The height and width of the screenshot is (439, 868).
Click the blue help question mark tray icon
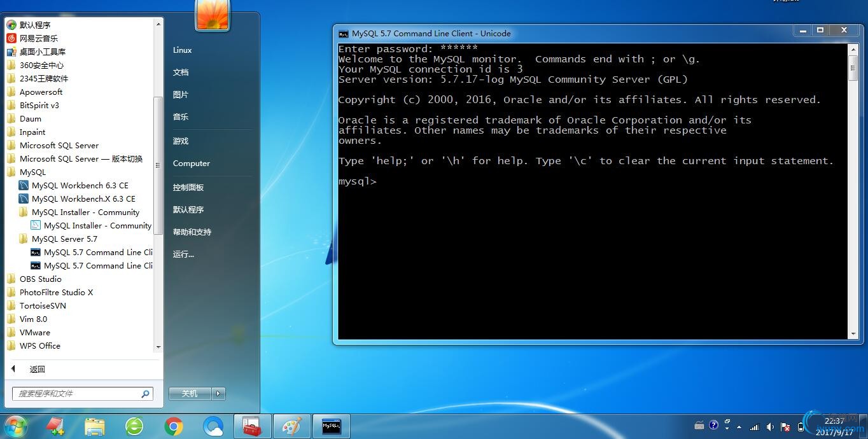713,424
